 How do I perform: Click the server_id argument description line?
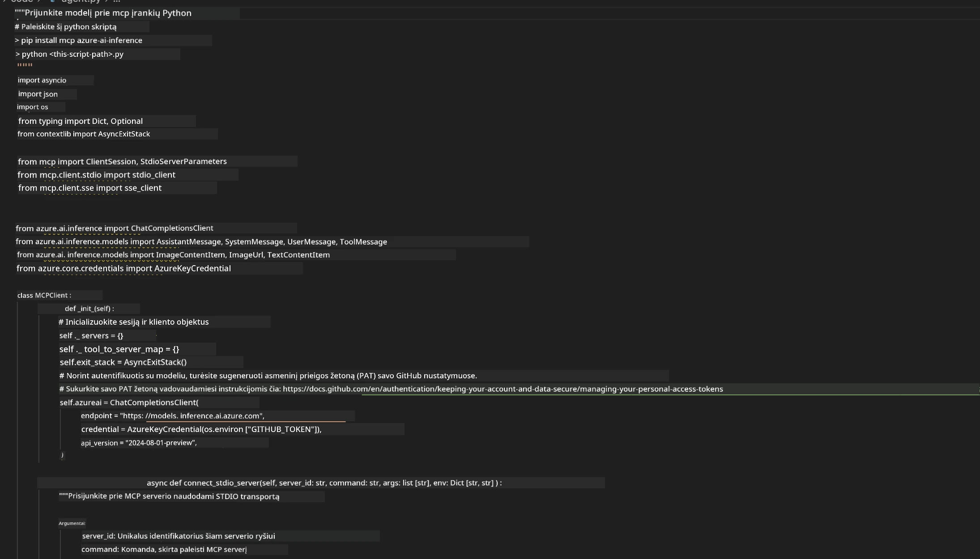tap(178, 536)
